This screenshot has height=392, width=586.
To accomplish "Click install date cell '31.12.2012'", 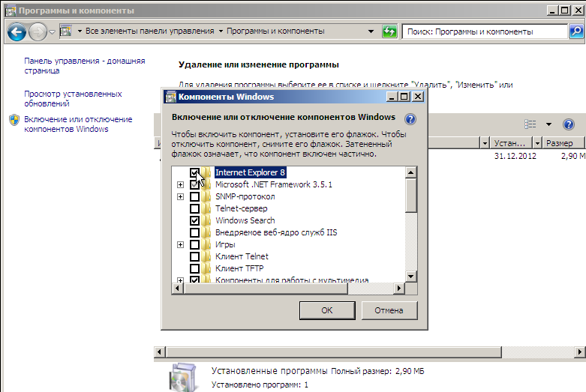I will click(x=515, y=156).
